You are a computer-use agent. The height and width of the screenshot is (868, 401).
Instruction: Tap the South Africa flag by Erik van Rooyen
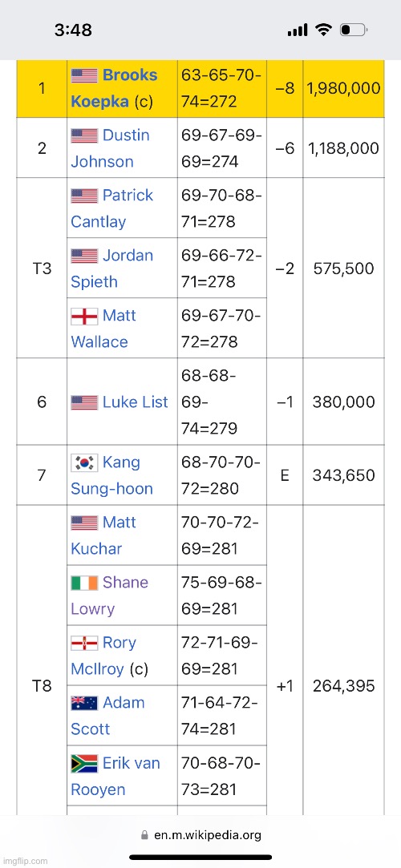tap(84, 763)
